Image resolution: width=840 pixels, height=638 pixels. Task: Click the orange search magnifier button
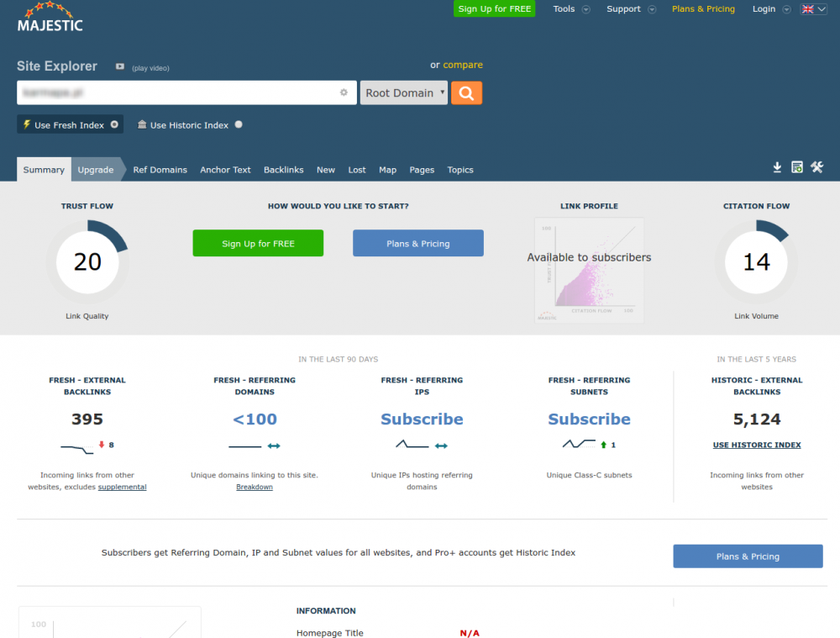[x=466, y=93]
